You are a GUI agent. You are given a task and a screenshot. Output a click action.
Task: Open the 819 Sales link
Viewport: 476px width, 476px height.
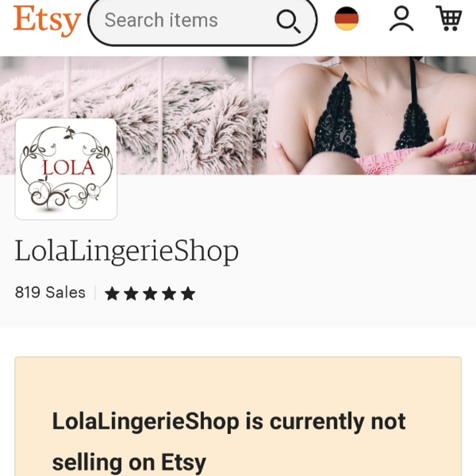(50, 293)
